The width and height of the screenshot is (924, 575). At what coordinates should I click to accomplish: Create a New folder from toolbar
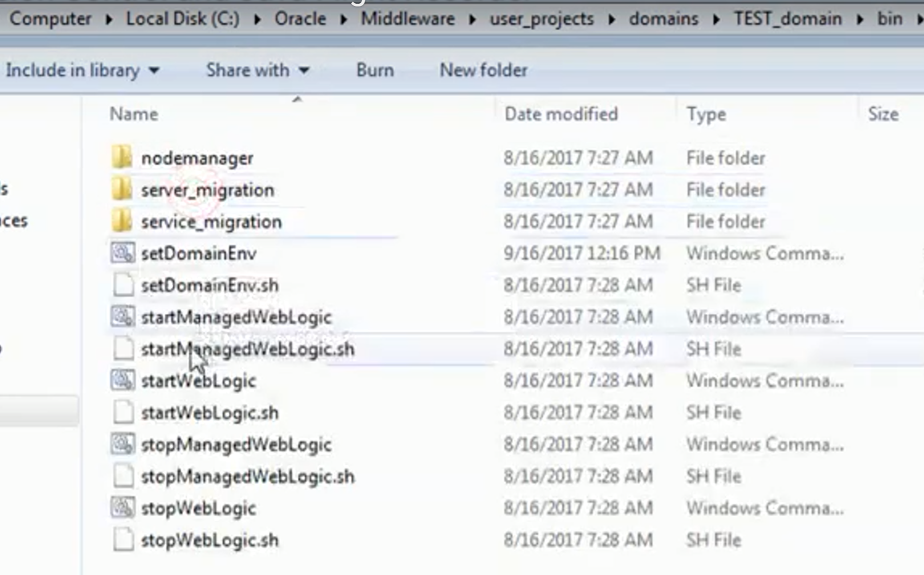(483, 71)
